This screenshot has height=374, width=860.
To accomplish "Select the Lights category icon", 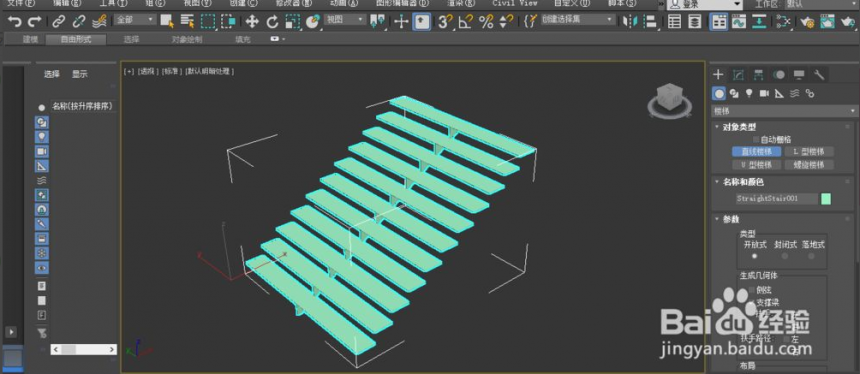I will click(x=749, y=93).
